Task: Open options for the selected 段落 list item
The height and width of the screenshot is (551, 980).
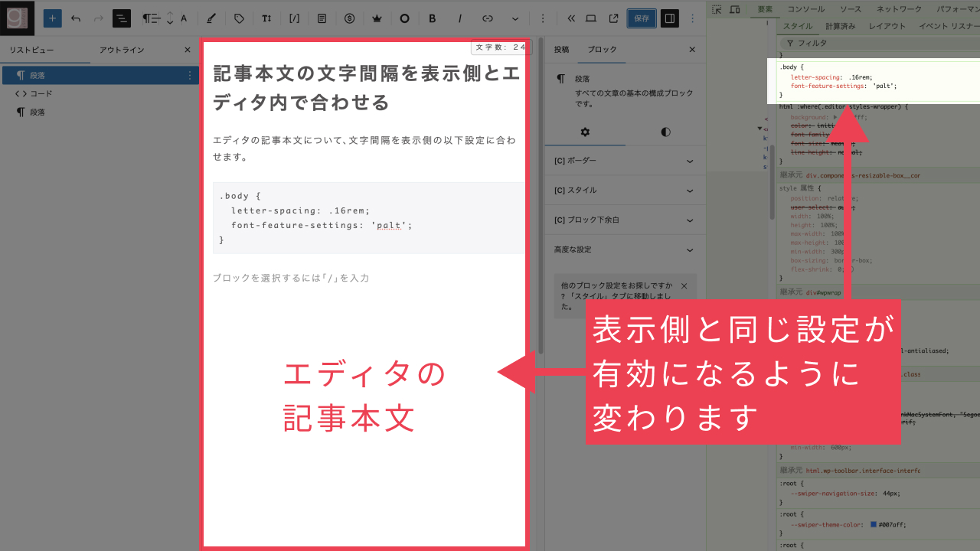Action: coord(190,75)
